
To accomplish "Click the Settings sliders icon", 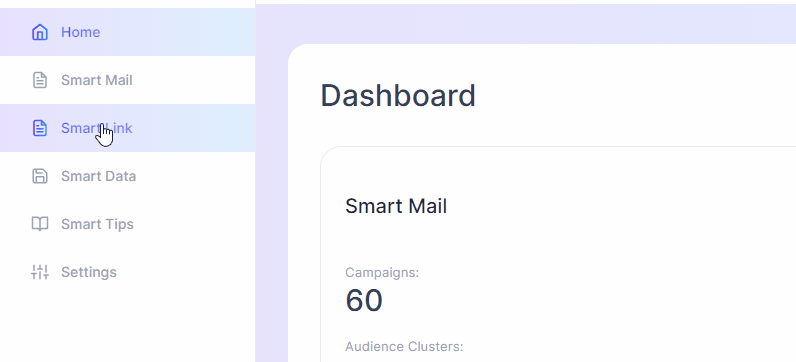I will 40,272.
